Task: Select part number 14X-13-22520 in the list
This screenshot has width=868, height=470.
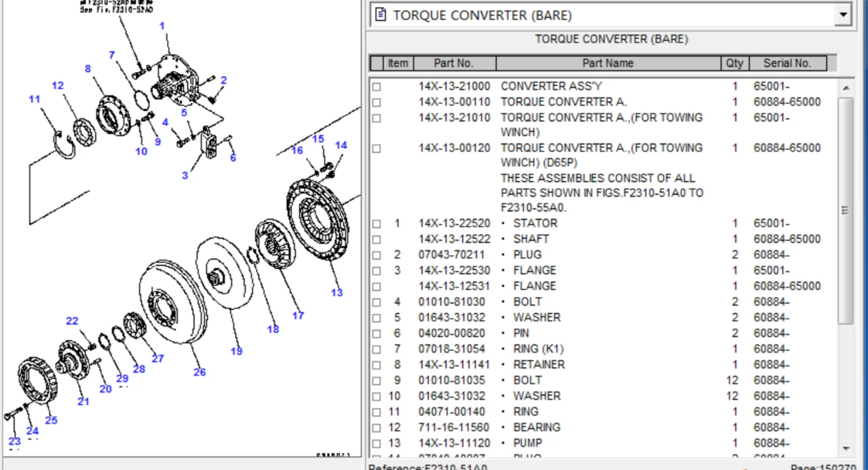Action: point(455,223)
